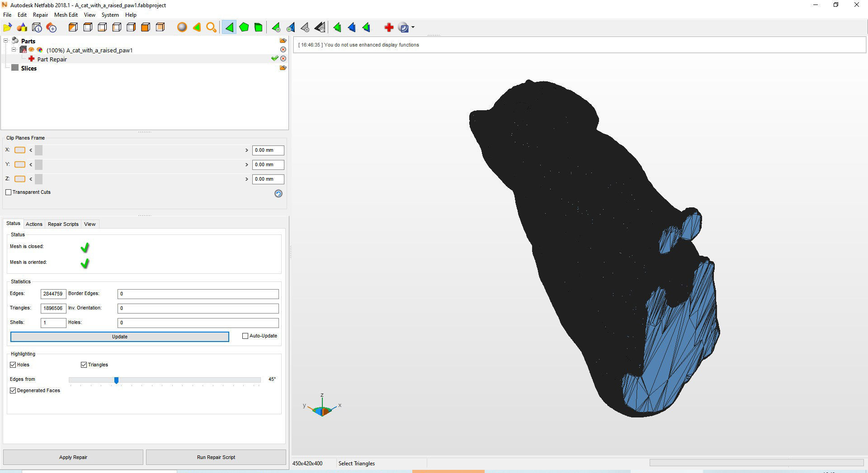
Task: Click the reset clip planes circular arrow icon
Action: [x=278, y=193]
